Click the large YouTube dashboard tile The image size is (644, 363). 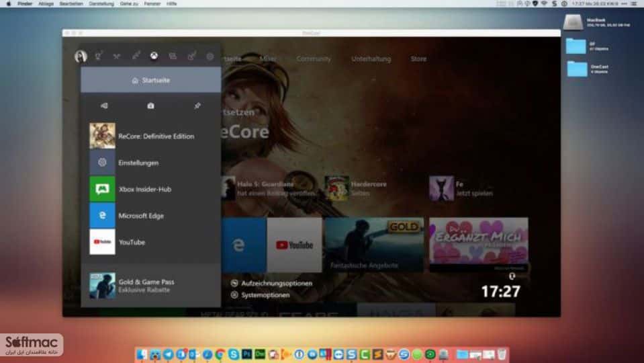(295, 245)
